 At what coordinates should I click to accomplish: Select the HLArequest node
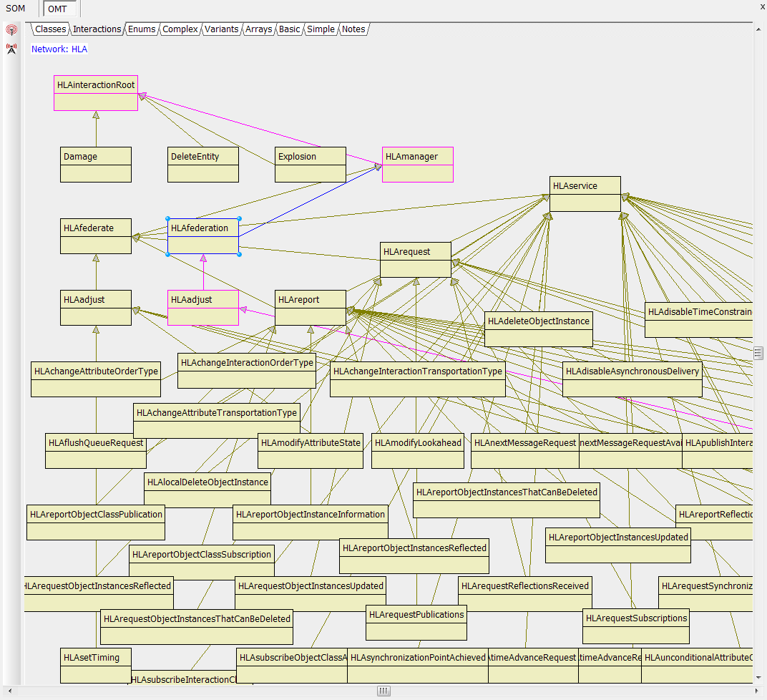coord(415,259)
